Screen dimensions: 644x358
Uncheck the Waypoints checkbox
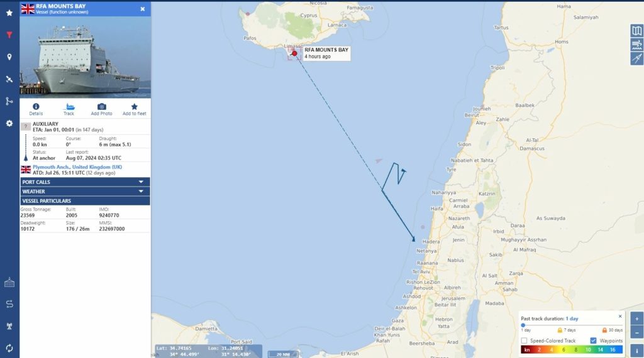[x=593, y=340]
